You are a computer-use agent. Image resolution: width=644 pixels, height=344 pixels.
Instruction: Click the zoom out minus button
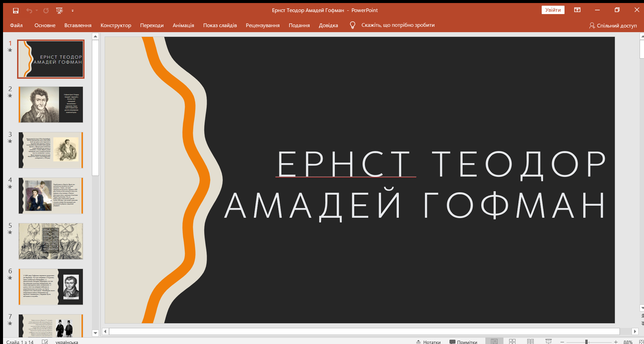pos(562,342)
